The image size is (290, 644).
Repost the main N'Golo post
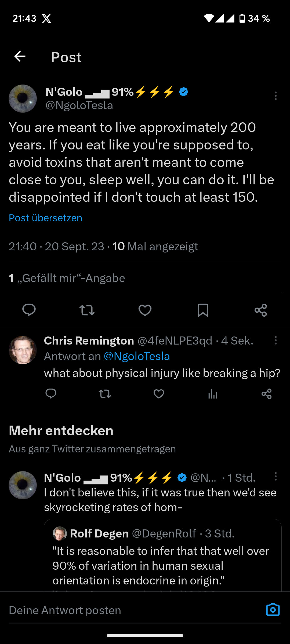(x=87, y=310)
